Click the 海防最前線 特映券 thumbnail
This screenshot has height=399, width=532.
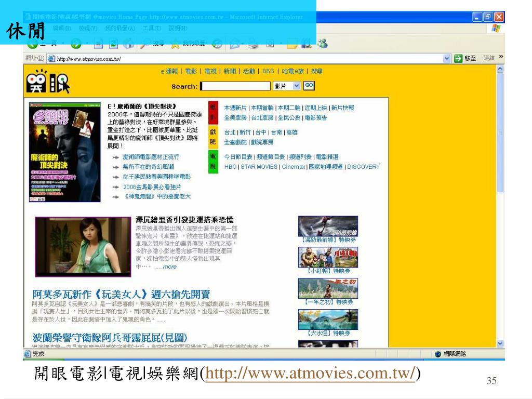pyautogui.click(x=328, y=226)
